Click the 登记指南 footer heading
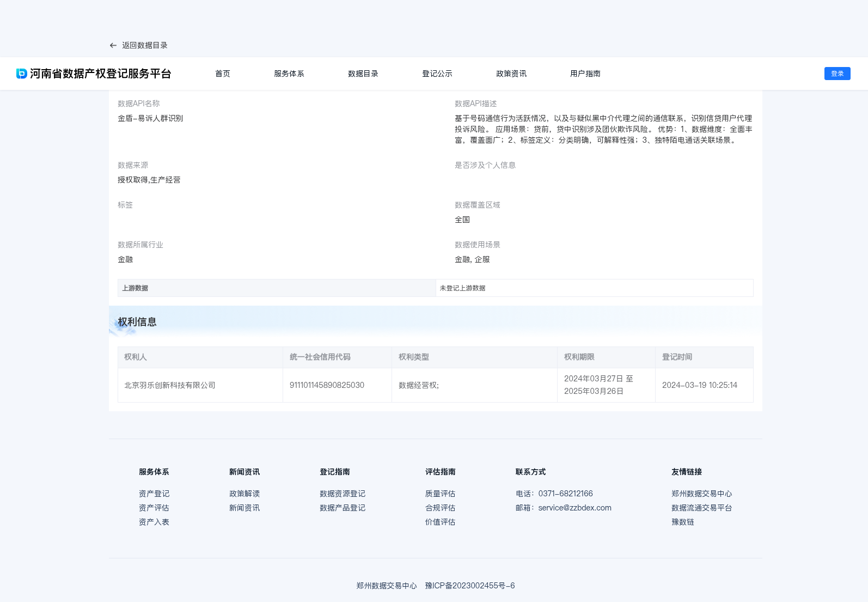Image resolution: width=868 pixels, height=602 pixels. click(x=335, y=472)
